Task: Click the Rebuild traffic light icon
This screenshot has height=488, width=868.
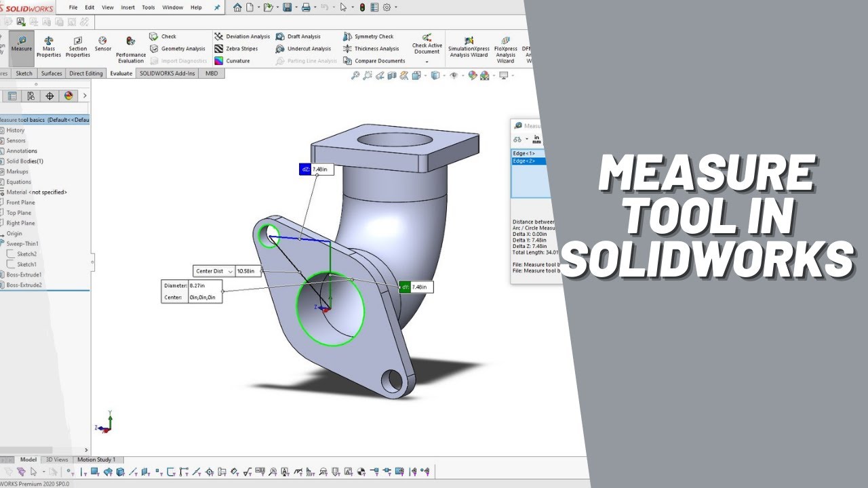Action: tap(362, 7)
